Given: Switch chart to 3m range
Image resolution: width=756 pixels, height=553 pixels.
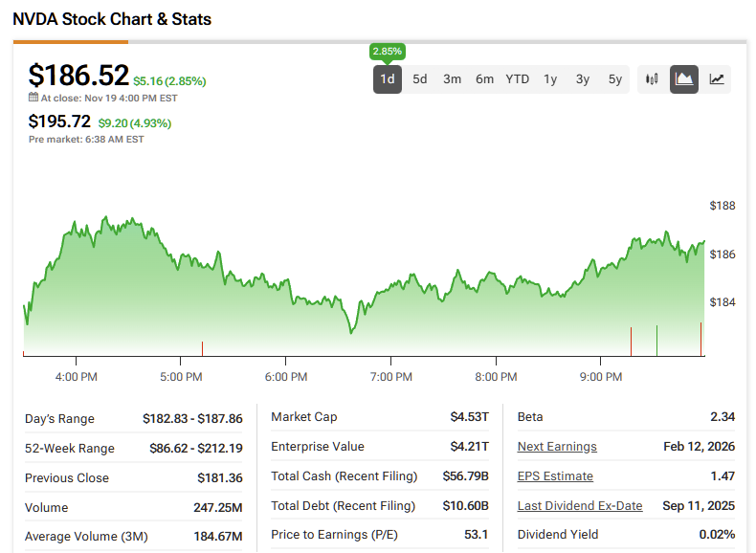Looking at the screenshot, I should coord(453,79).
